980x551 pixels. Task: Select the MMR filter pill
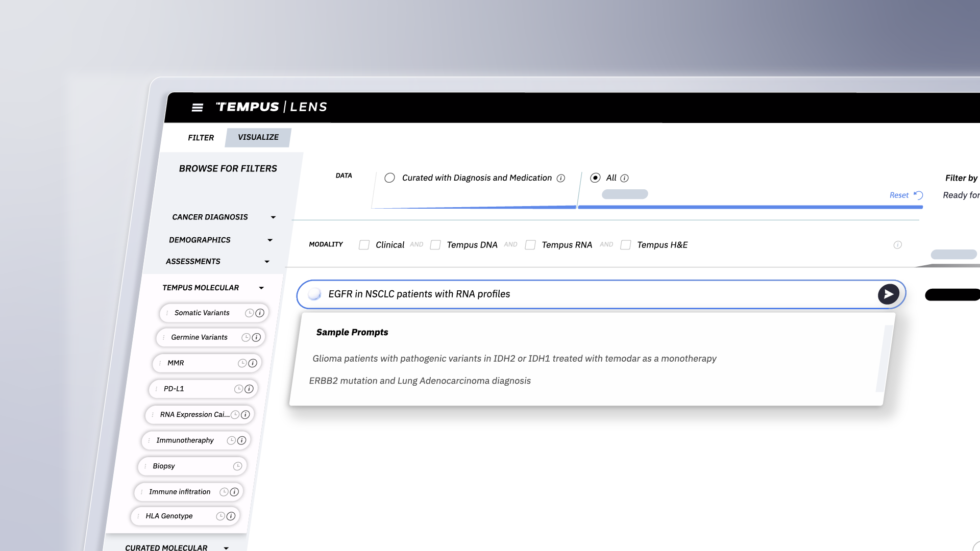point(207,363)
